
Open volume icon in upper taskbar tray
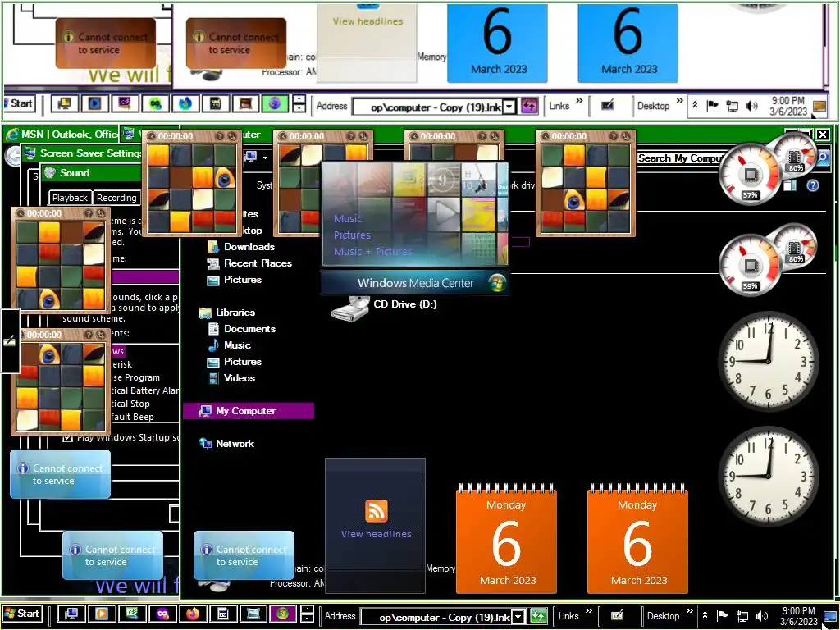[x=752, y=106]
